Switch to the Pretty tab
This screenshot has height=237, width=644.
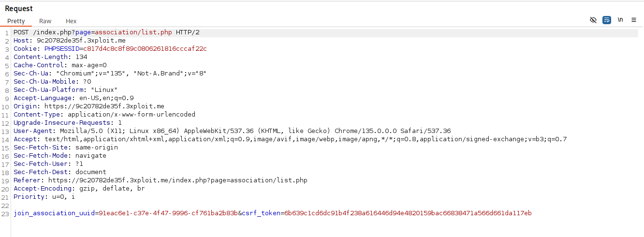point(16,21)
